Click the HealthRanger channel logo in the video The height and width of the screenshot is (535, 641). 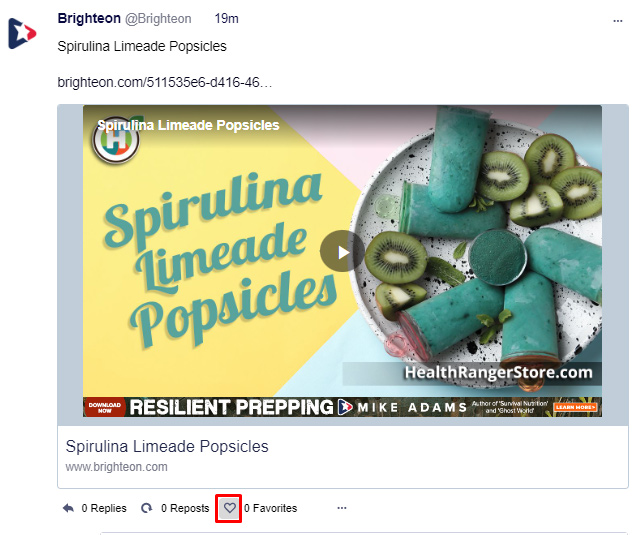click(116, 140)
